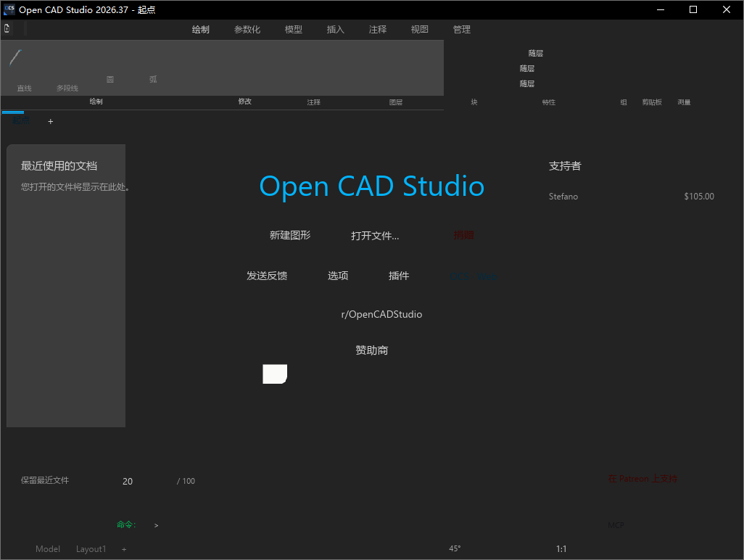Viewport: 744px width, 560px height.
Task: Open the OCS - Web link
Action: coord(473,276)
